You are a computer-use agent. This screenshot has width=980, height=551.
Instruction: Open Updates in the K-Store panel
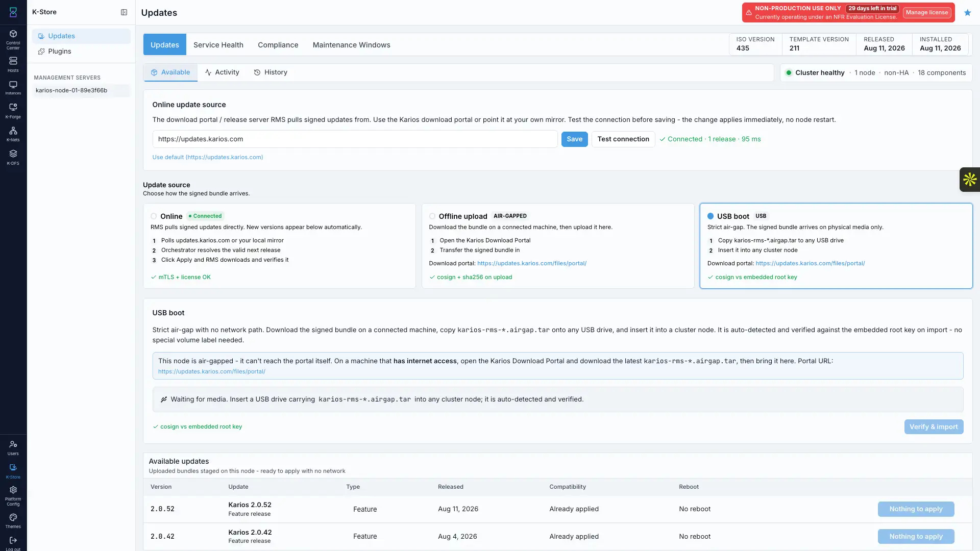(x=81, y=36)
